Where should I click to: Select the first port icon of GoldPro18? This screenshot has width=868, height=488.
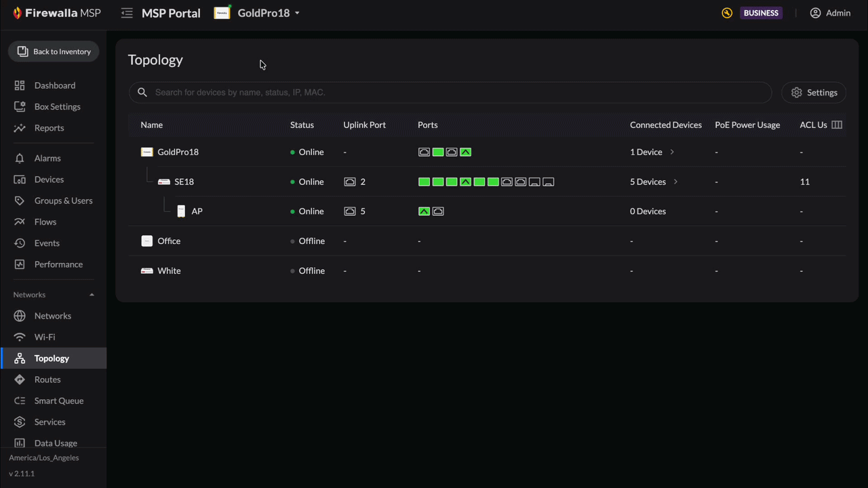pos(424,152)
